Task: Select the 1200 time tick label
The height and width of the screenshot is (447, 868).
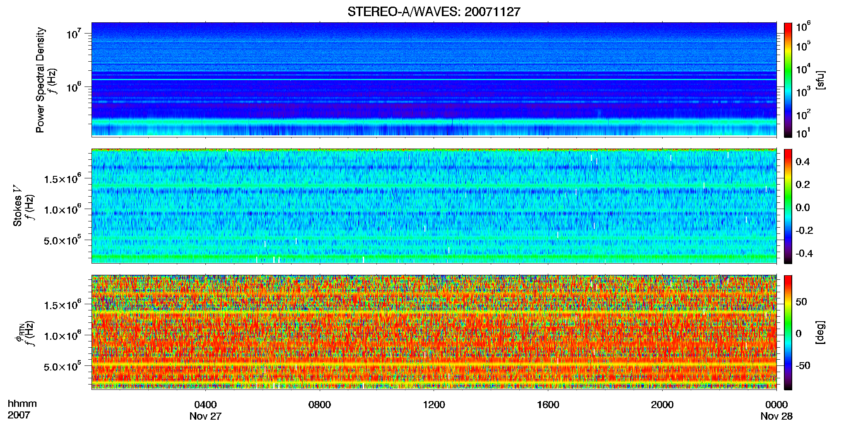Action: pos(434,404)
